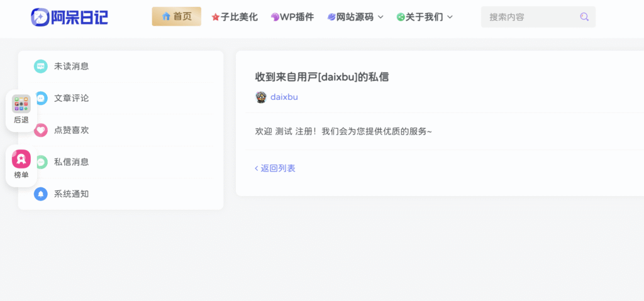Screen dimensions: 644x301
Task: Select 私信消息 in the sidebar
Action: (71, 161)
